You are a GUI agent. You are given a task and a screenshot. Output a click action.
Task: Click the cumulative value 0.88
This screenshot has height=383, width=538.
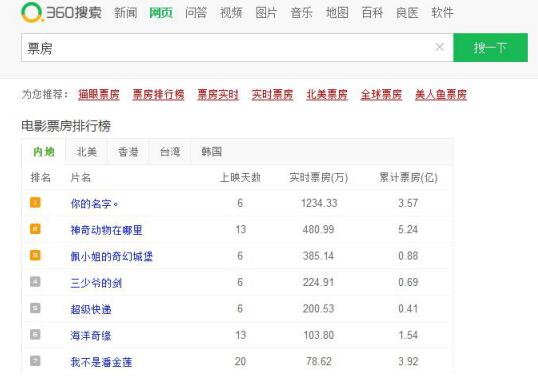(x=408, y=256)
